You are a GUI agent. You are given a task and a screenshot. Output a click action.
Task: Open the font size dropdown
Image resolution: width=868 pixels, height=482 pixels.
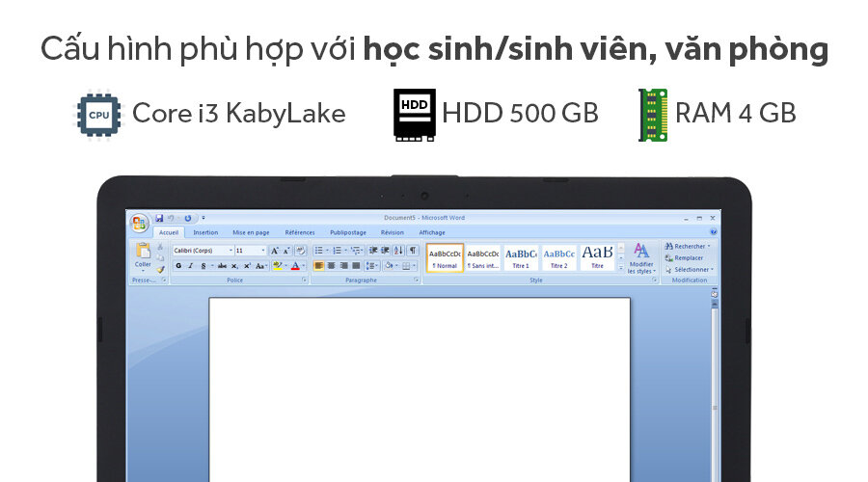tap(262, 251)
